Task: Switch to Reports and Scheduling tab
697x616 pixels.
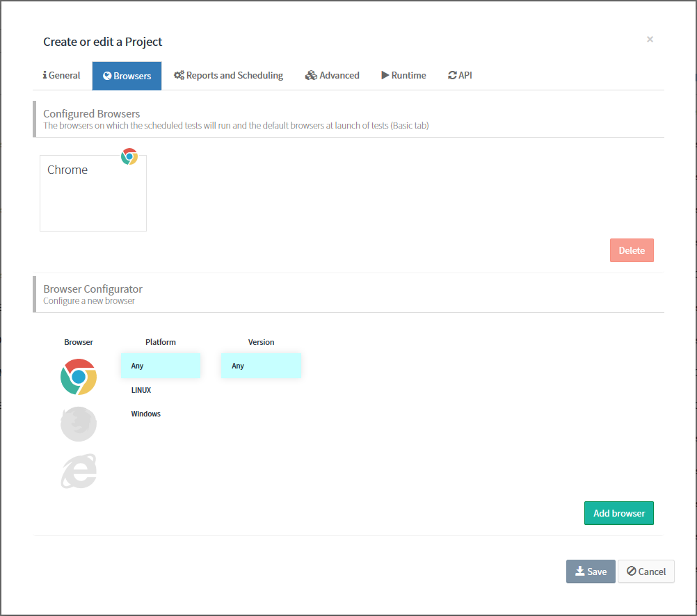Action: click(x=228, y=76)
